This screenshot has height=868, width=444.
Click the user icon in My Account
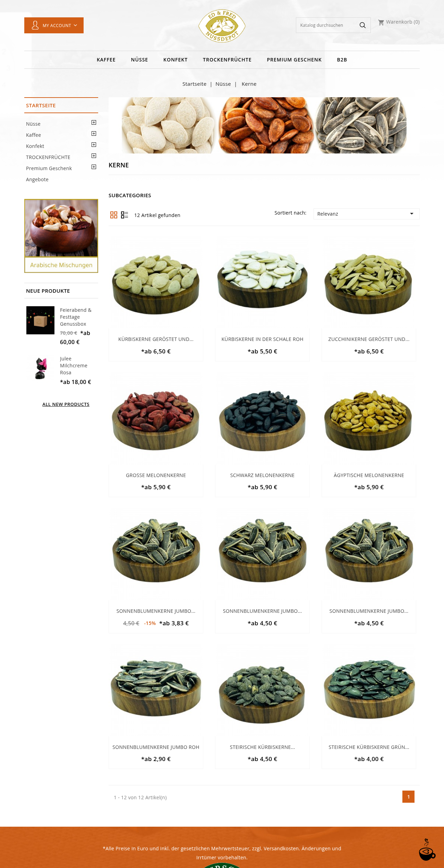[35, 25]
